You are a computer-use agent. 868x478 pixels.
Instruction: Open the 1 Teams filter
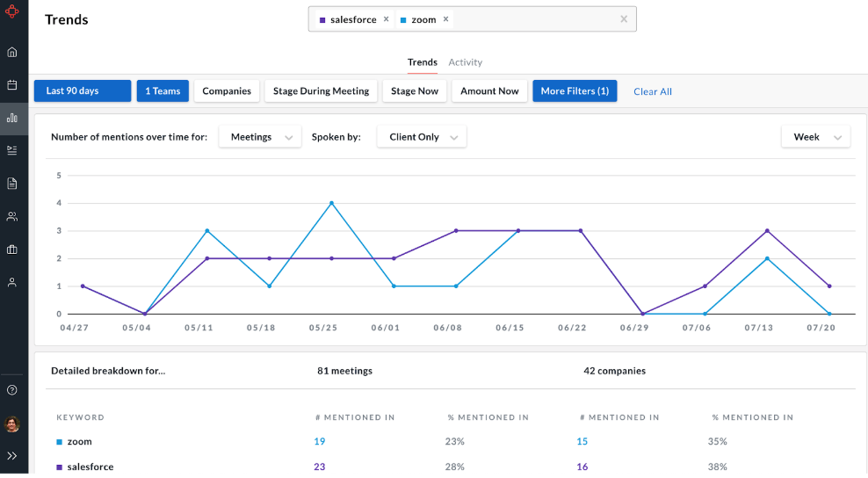163,91
